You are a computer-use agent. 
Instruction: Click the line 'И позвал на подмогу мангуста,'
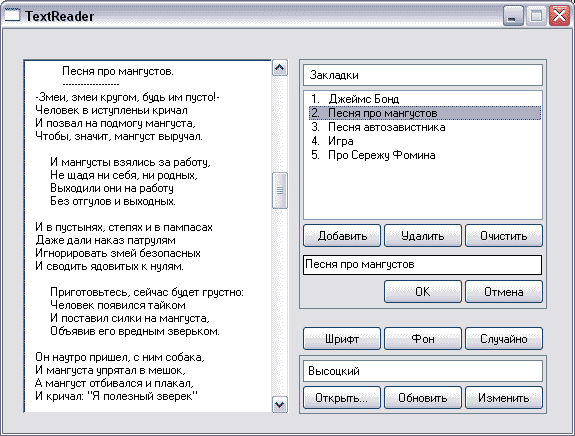tap(116, 123)
